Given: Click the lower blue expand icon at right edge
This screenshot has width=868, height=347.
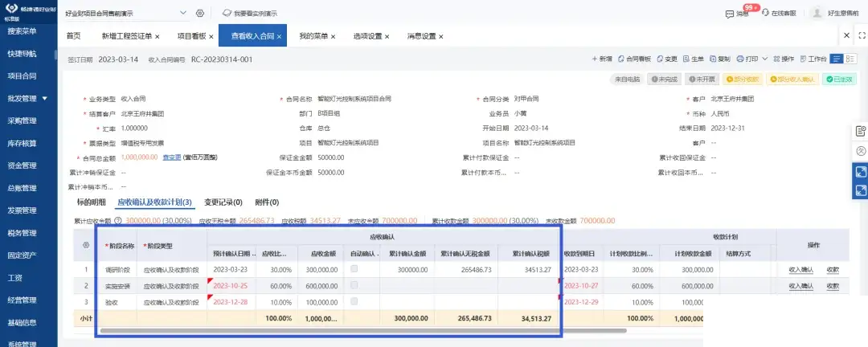Looking at the screenshot, I should coord(860,190).
